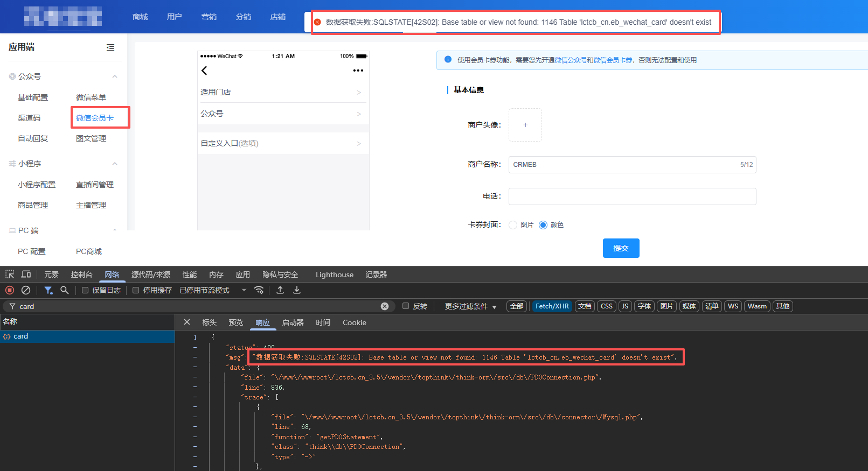This screenshot has width=868, height=471.
Task: Toggle device toolbar emulation icon
Action: coord(26,275)
